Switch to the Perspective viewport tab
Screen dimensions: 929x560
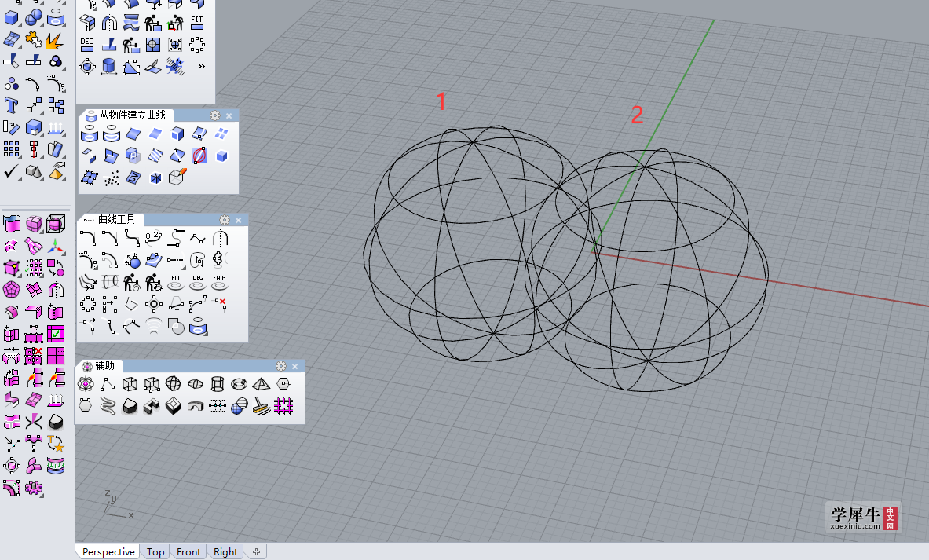click(108, 551)
